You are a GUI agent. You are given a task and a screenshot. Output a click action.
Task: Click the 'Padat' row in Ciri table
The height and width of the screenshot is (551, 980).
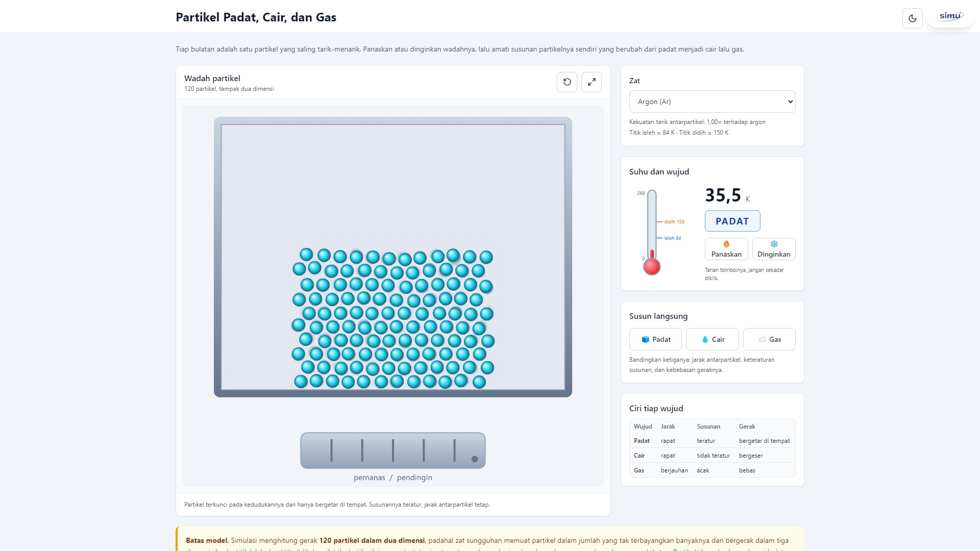click(x=712, y=441)
